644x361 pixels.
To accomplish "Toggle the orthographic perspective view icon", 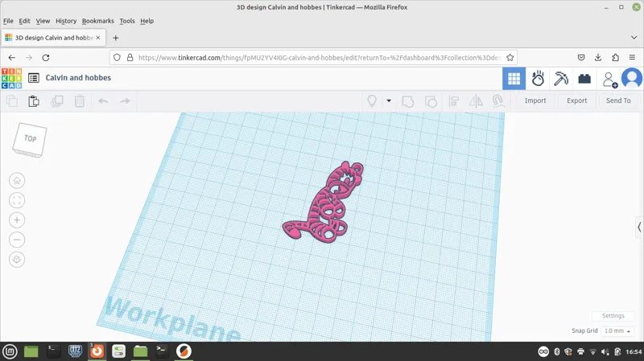I will (x=17, y=259).
